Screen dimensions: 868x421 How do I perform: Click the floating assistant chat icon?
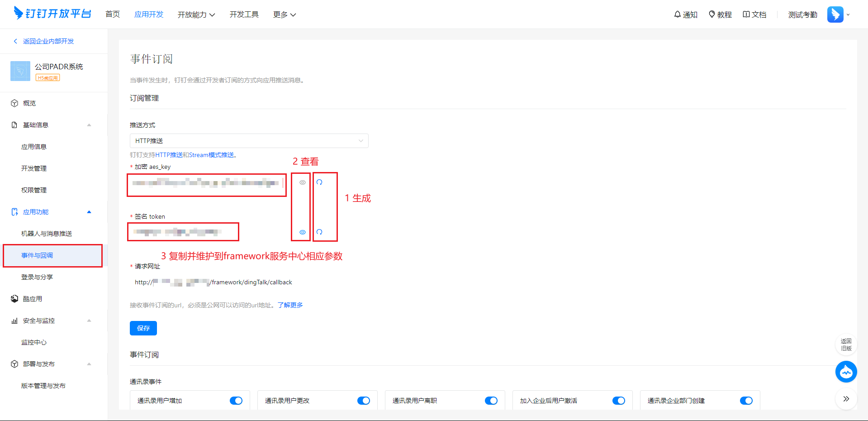tap(846, 372)
